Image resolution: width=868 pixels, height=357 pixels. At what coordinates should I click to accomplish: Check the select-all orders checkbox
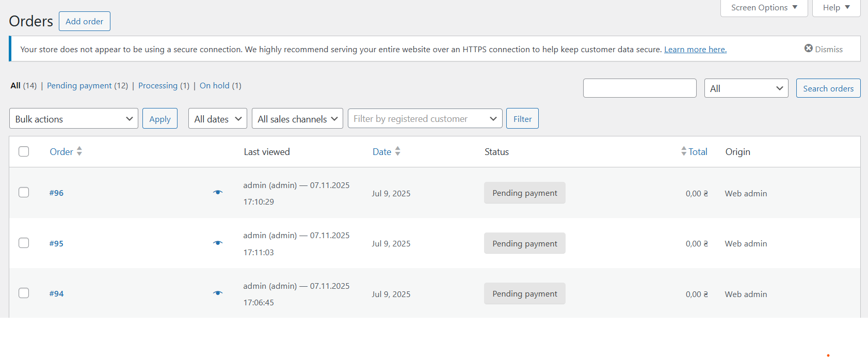click(24, 151)
